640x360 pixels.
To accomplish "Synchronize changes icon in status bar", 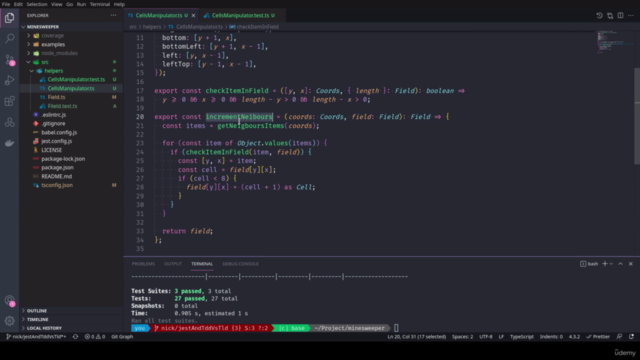I will [76, 337].
